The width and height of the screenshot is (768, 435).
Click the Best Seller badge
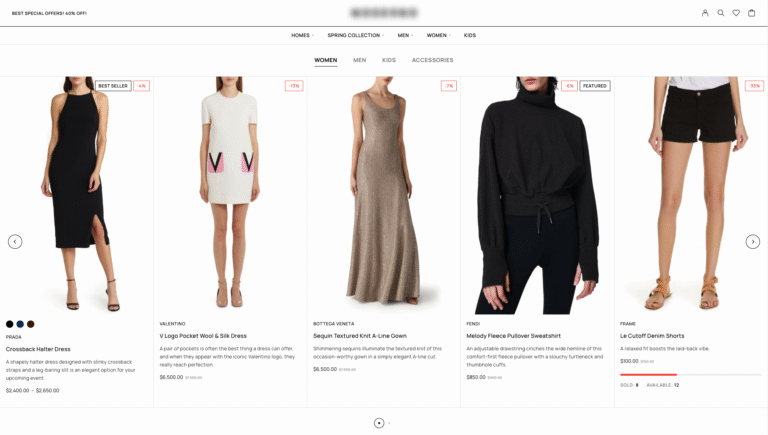click(x=113, y=86)
